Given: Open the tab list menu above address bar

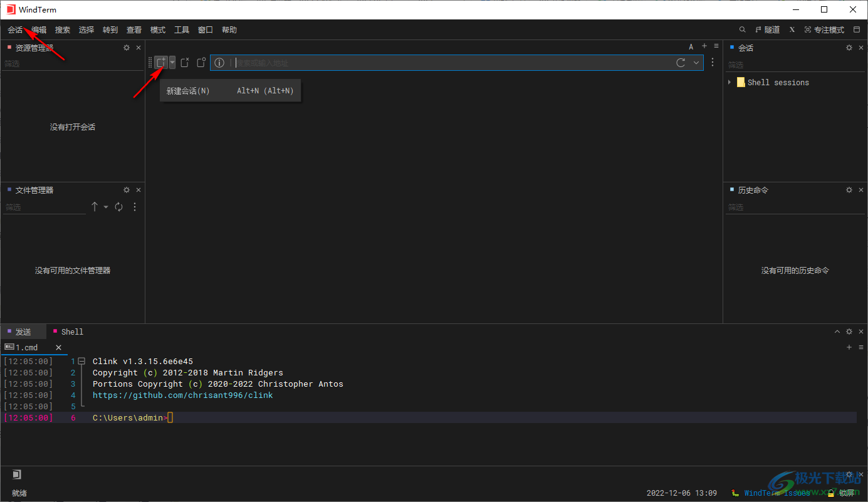Looking at the screenshot, I should pyautogui.click(x=716, y=46).
